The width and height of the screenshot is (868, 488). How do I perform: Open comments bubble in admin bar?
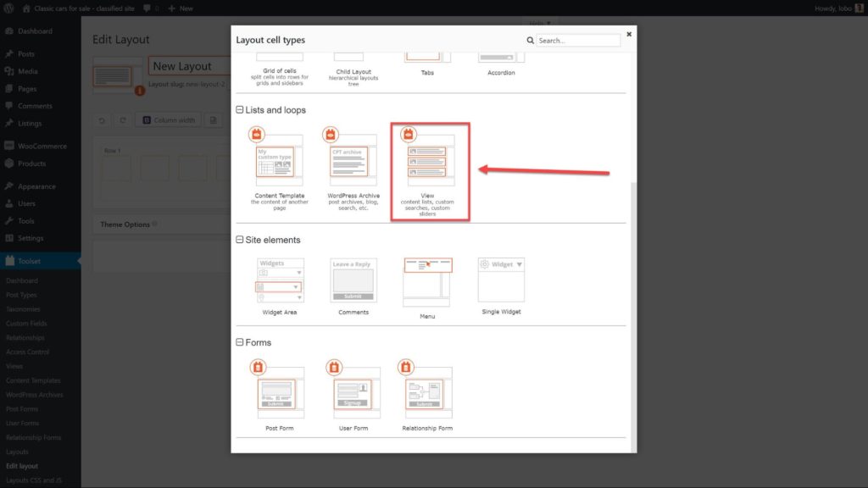(x=151, y=8)
